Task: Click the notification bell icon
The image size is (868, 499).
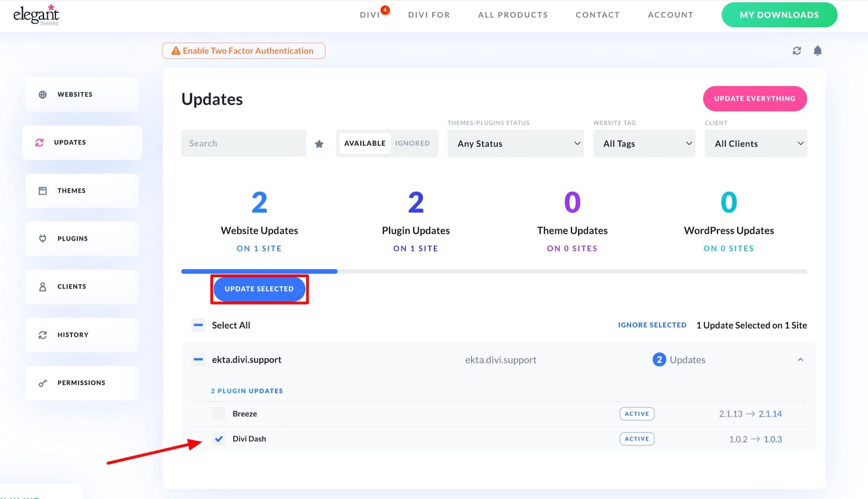Action: pos(817,51)
